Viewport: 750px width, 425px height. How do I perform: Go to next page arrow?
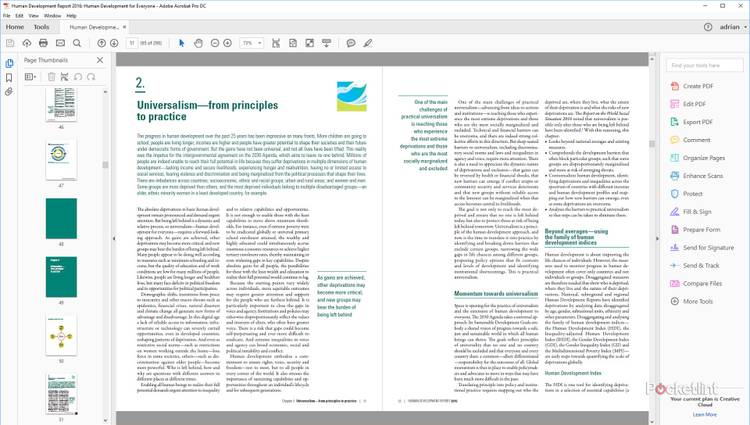(114, 43)
